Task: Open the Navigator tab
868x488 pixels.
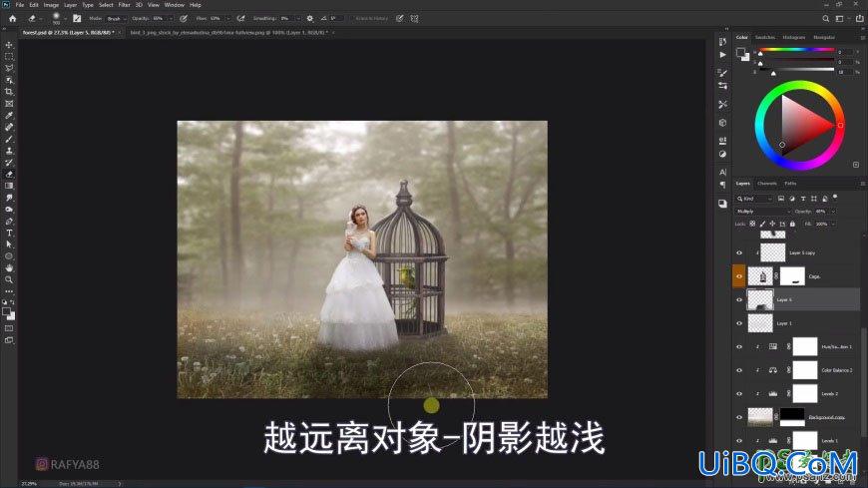Action: pyautogui.click(x=824, y=37)
